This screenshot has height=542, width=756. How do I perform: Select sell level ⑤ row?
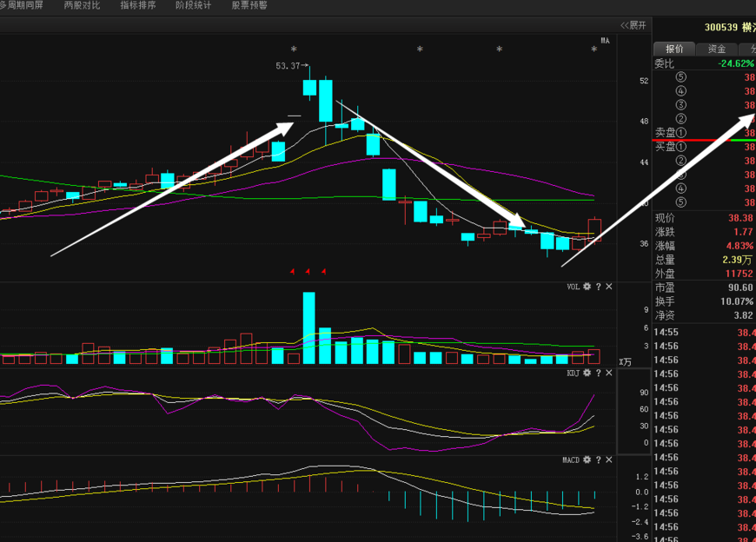tap(704, 77)
